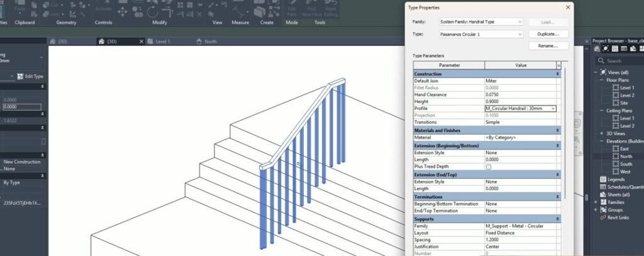Click the Type Parameters table scrollbar
644x256 pixels.
(x=565, y=133)
